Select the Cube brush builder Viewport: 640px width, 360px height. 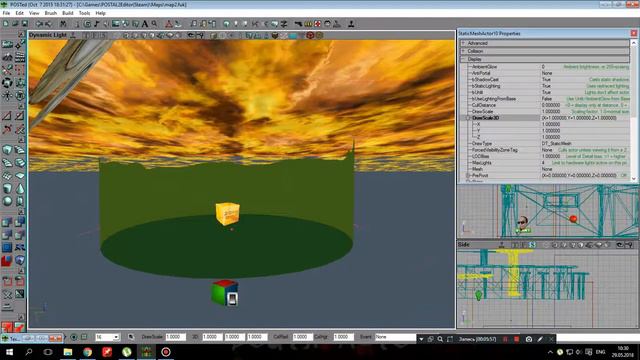[x=7, y=149]
